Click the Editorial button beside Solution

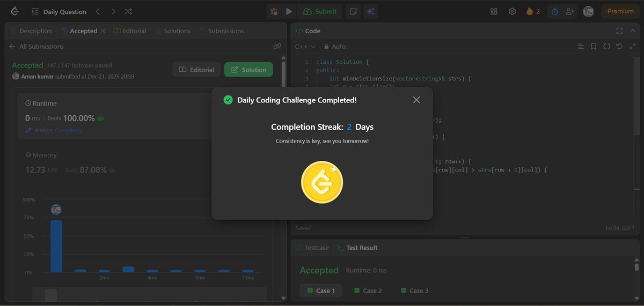(x=196, y=70)
